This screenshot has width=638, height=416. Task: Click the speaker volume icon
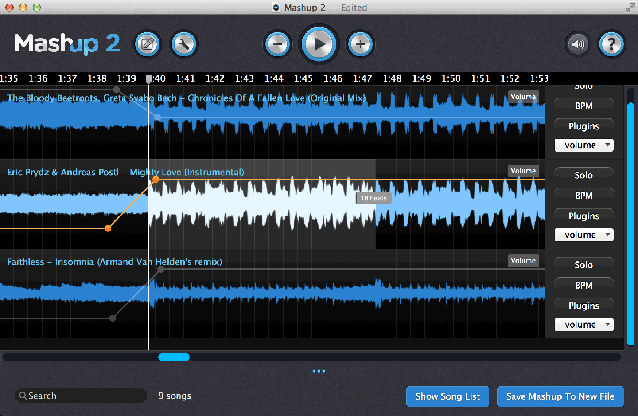(578, 44)
